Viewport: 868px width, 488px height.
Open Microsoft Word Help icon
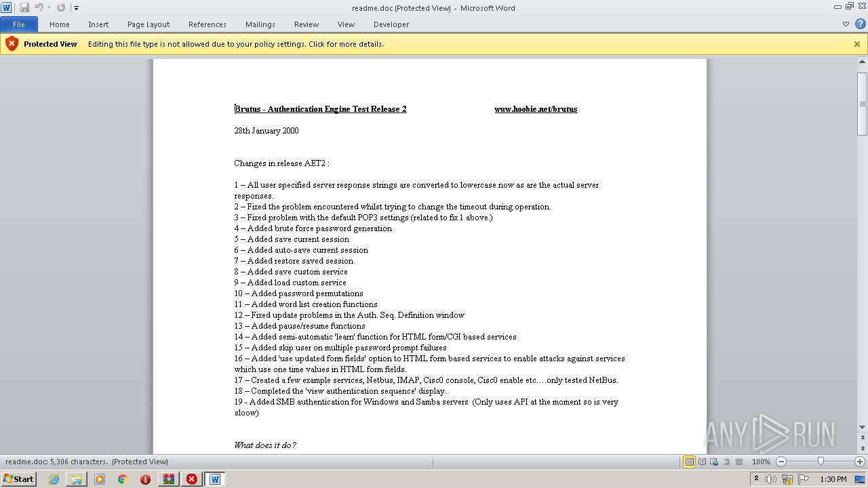pyautogui.click(x=860, y=24)
